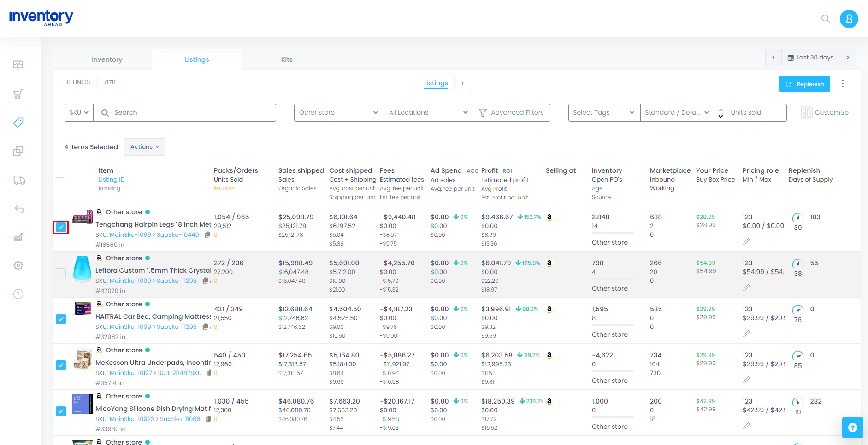This screenshot has width=868, height=445.
Task: Click the Units sold sort field
Action: [756, 112]
